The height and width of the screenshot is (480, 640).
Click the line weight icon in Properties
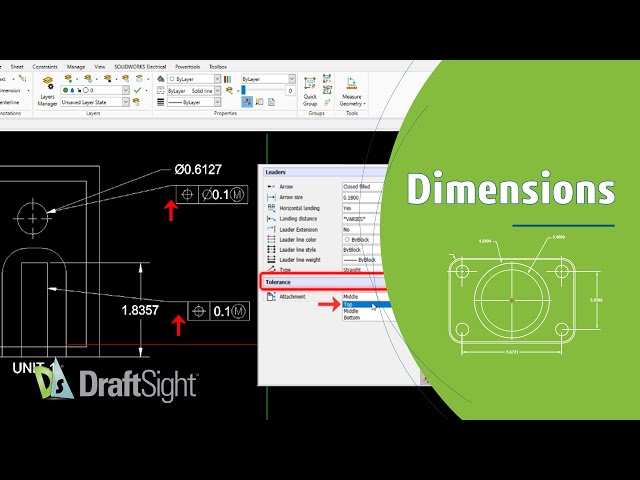(161, 102)
